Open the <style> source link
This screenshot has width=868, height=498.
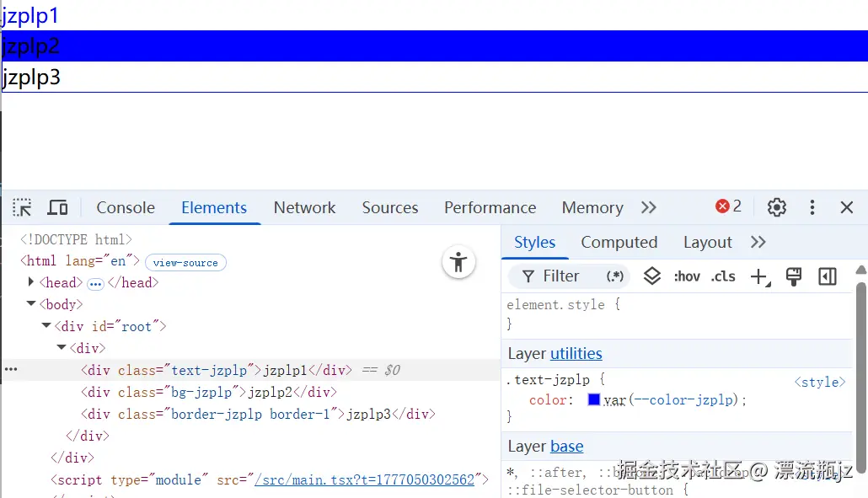click(820, 382)
